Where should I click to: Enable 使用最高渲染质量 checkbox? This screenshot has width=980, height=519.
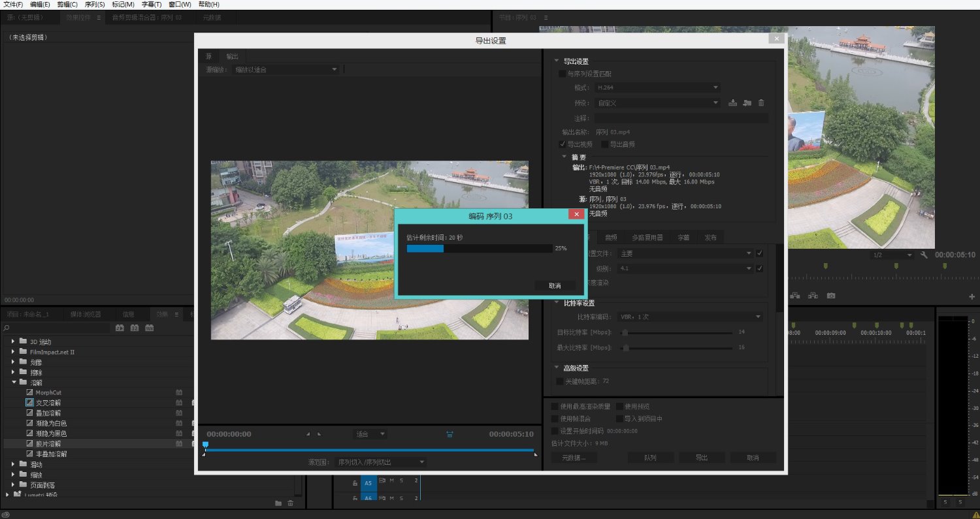[555, 406]
